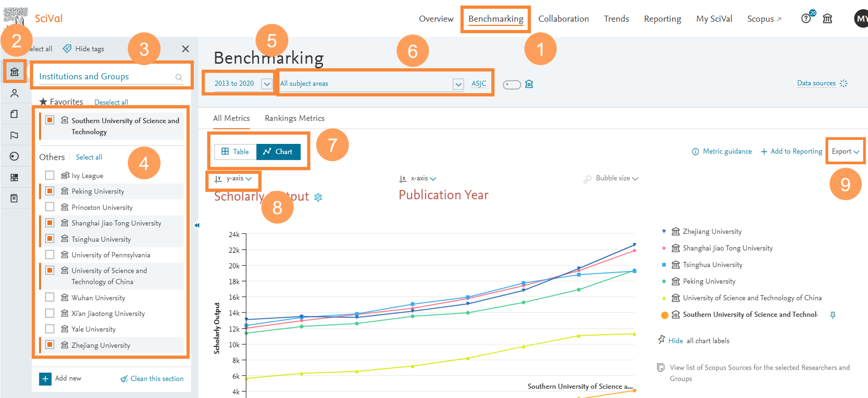Click the broom icon for Clean this section
The height and width of the screenshot is (398, 868).
(124, 379)
